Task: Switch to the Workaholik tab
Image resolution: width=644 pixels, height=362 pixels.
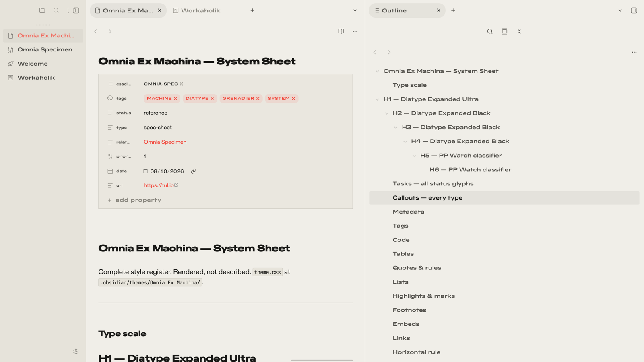Action: coord(200,10)
